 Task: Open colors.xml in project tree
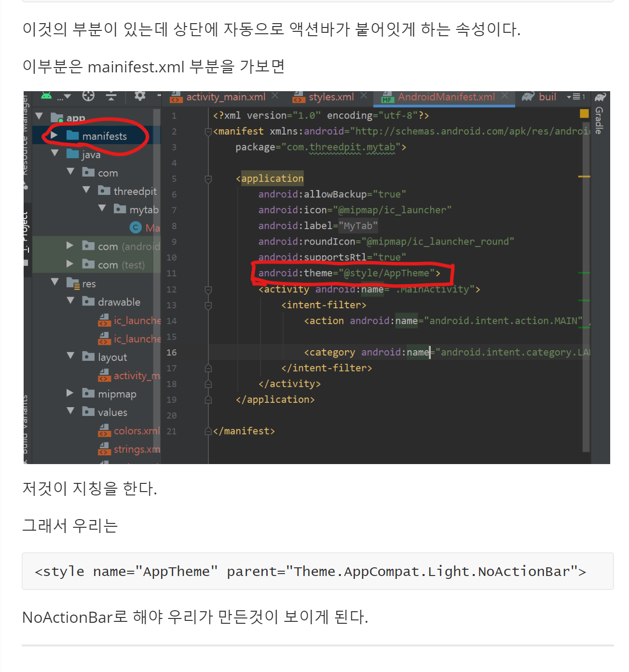(129, 431)
